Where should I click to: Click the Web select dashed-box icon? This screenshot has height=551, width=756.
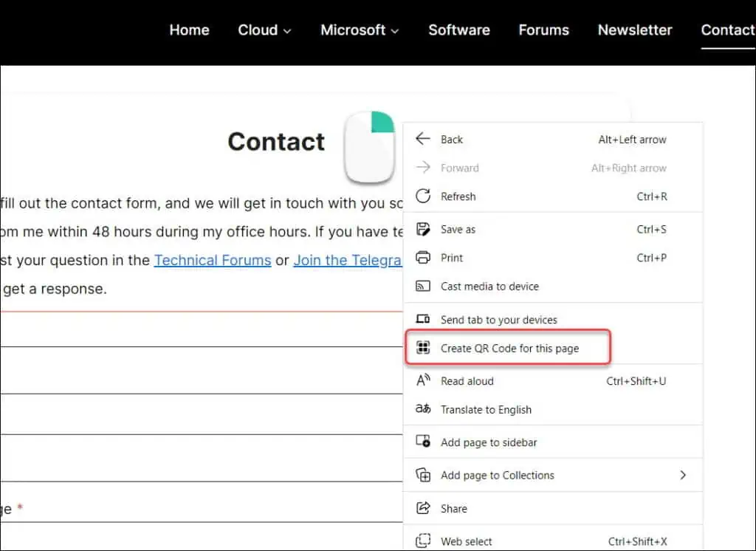coord(423,541)
